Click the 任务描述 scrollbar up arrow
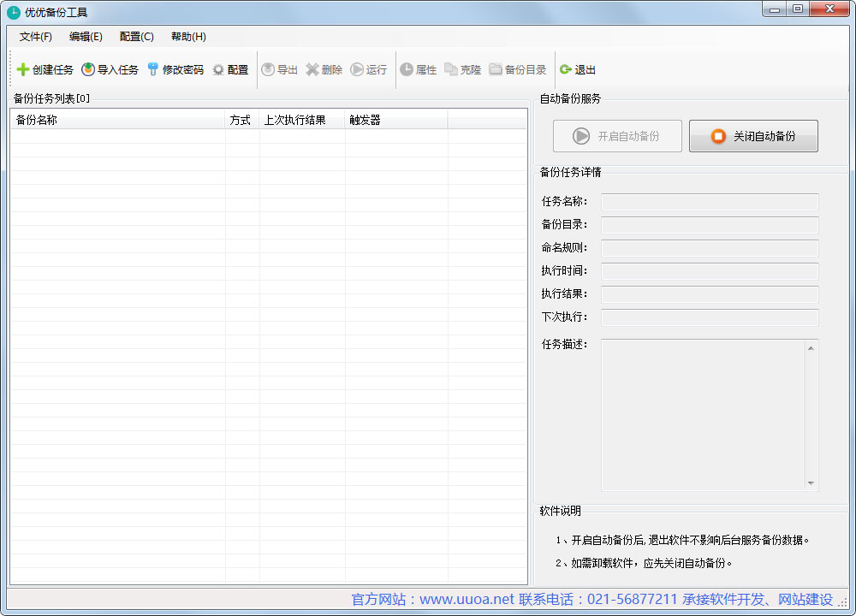The image size is (856, 616). point(811,346)
